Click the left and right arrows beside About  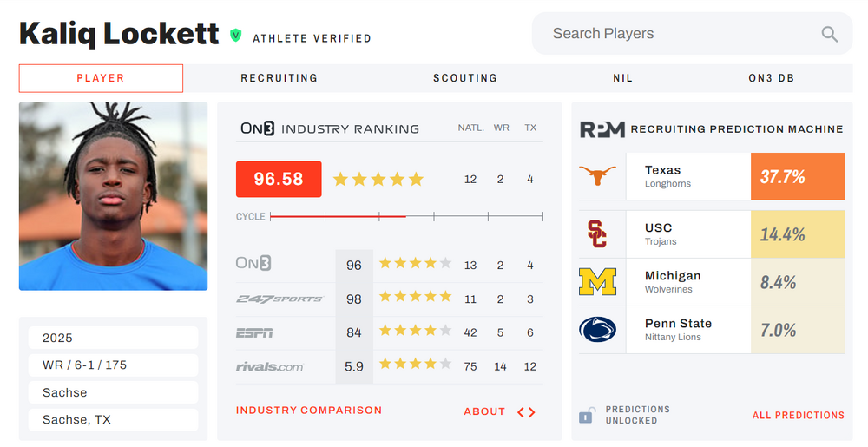pos(526,412)
